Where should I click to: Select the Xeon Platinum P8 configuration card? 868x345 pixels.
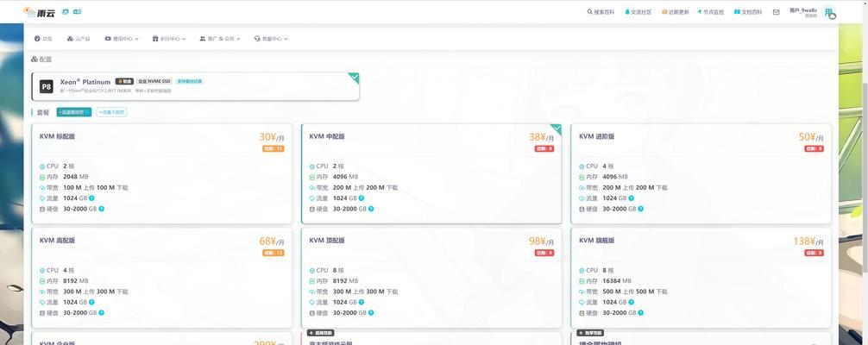(x=195, y=86)
